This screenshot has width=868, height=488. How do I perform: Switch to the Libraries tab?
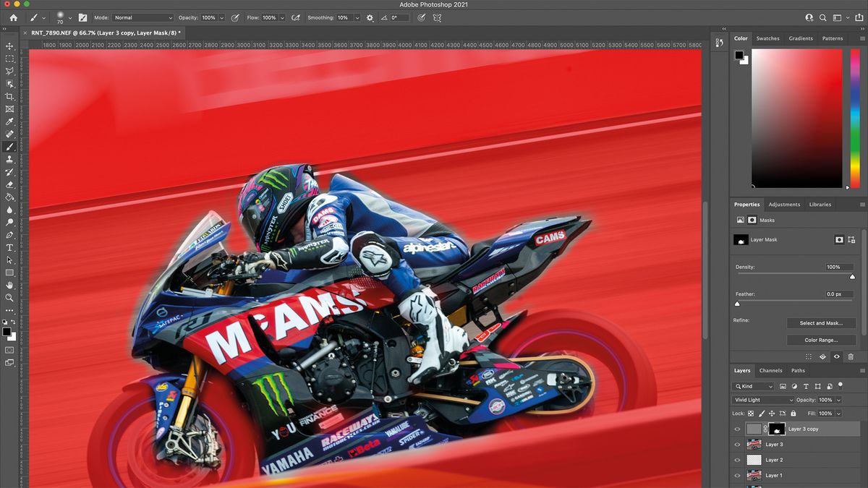point(820,205)
